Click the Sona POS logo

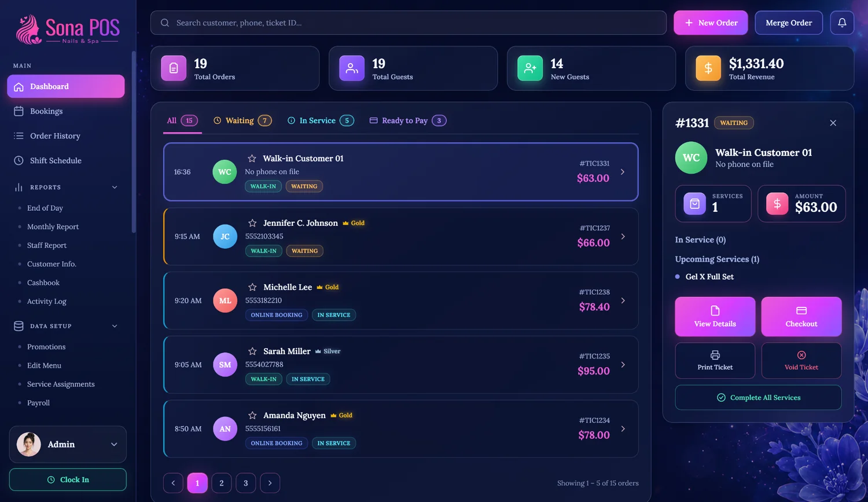[68, 30]
